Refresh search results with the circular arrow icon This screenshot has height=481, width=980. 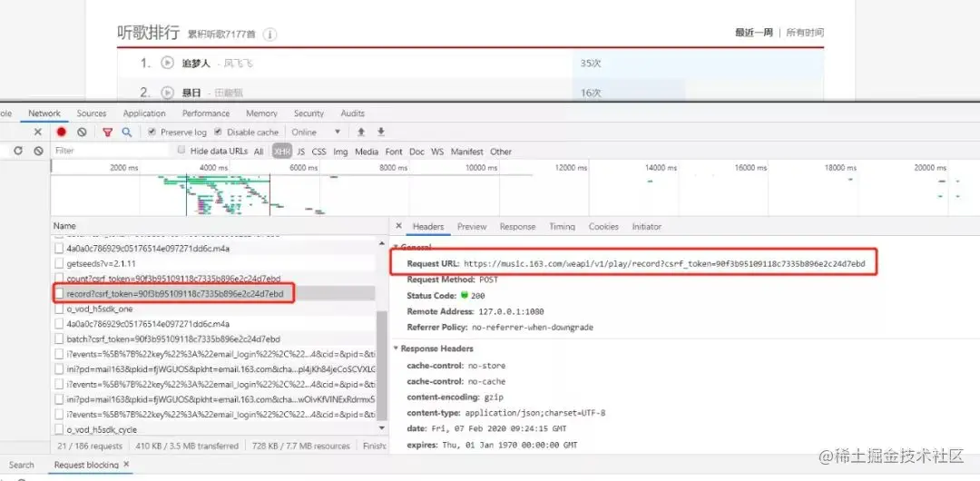[x=18, y=151]
